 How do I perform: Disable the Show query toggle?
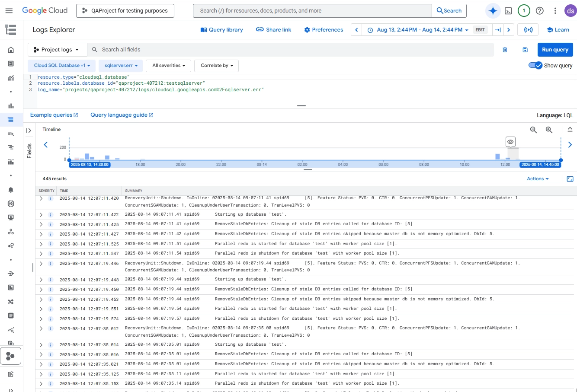tap(535, 65)
